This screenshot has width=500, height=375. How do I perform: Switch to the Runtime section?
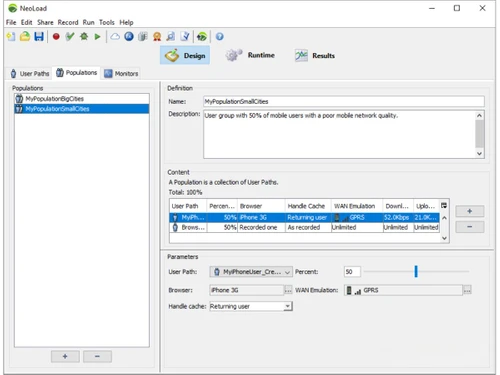point(250,55)
